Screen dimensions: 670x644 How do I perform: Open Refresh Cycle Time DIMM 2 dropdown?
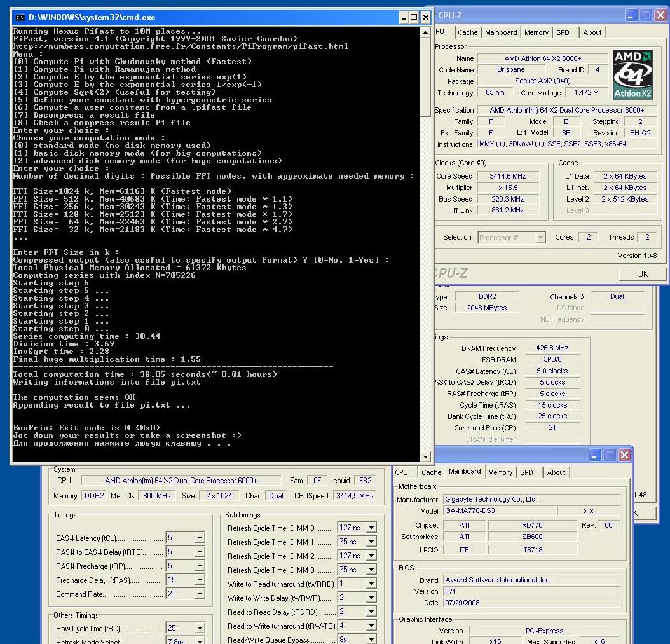pos(371,556)
